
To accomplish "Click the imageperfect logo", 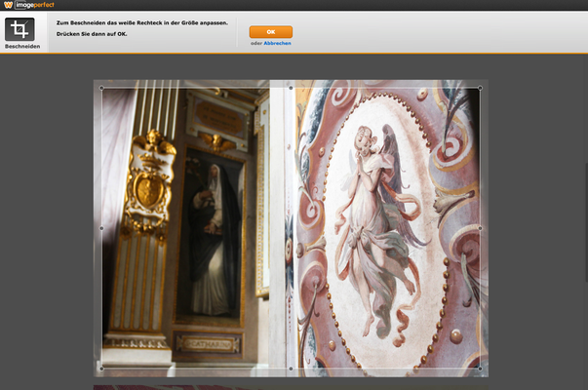I will tap(29, 5).
